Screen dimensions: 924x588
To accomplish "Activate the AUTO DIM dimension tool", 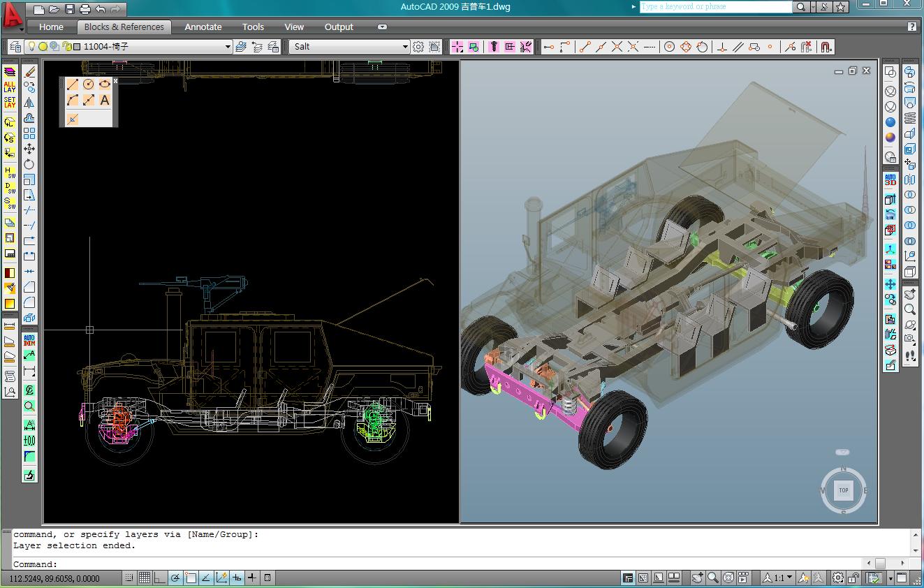I will point(29,340).
